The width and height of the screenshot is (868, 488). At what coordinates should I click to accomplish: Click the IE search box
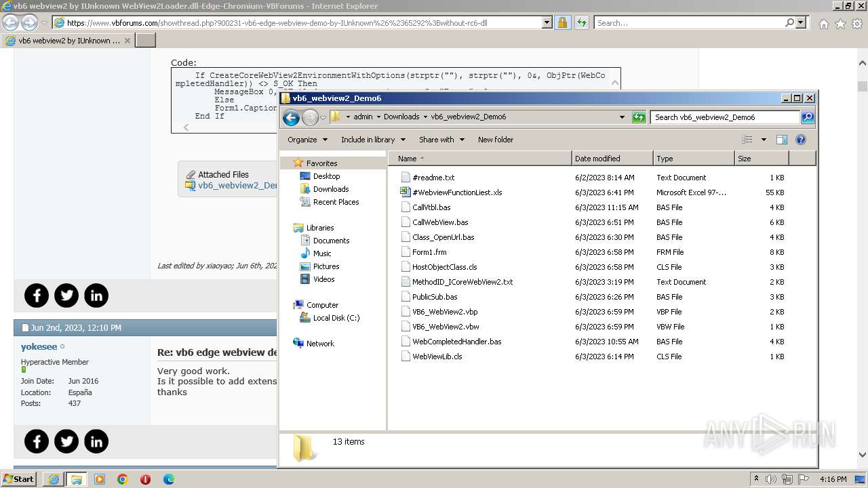coord(689,22)
